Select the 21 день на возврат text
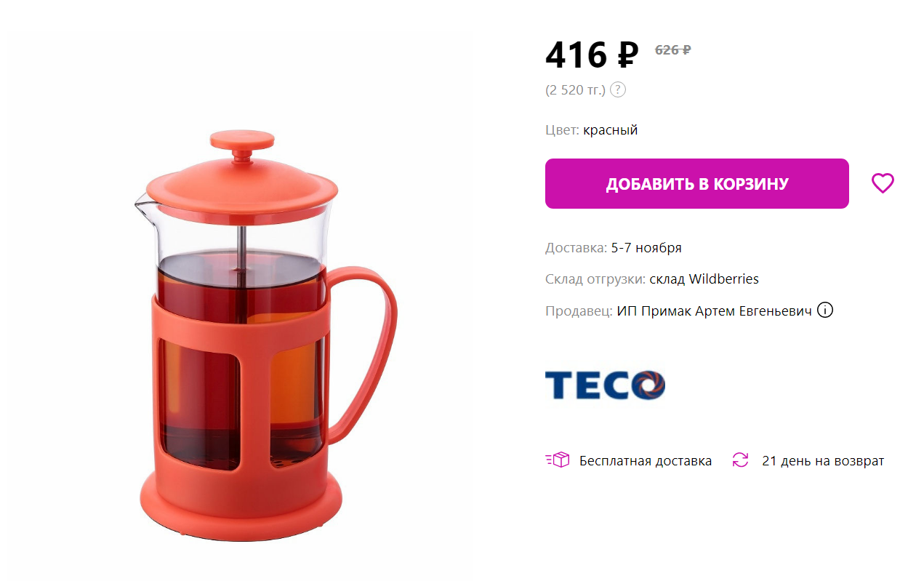The image size is (924, 581). point(823,461)
